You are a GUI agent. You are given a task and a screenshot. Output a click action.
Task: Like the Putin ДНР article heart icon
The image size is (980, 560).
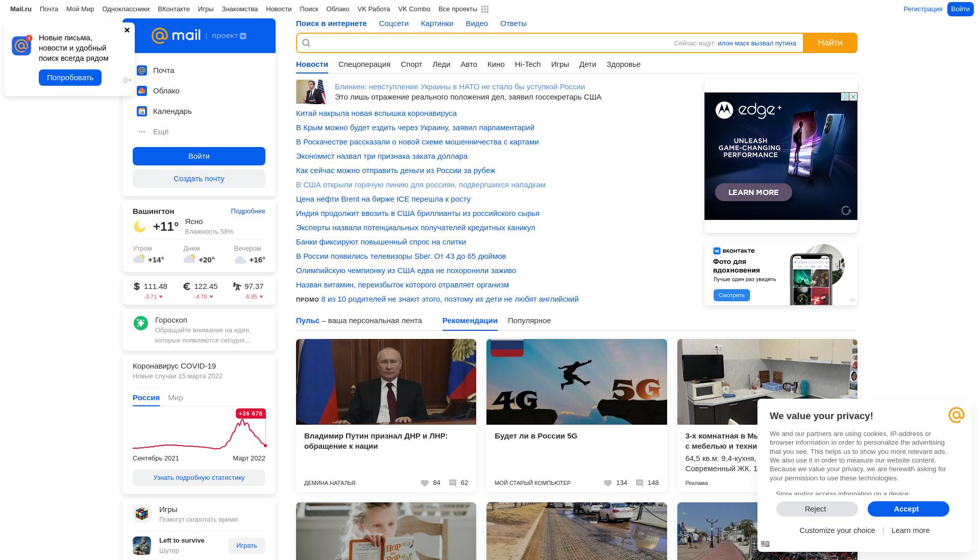click(x=425, y=483)
